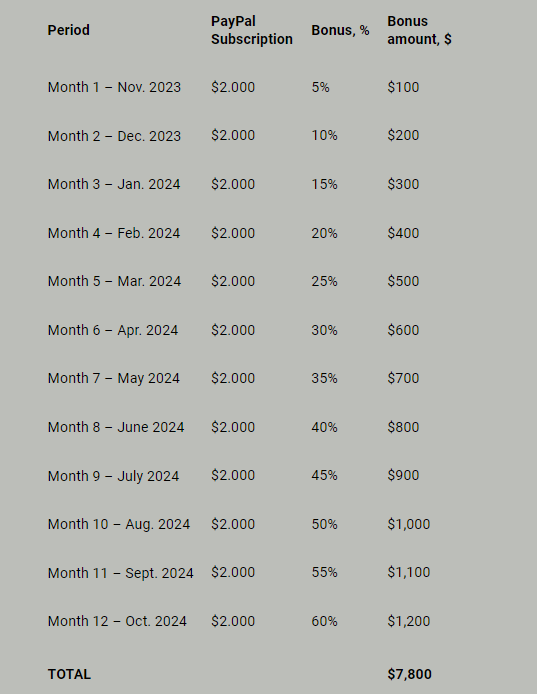The image size is (537, 694).
Task: Click the 15% bonus value
Action: coord(324,184)
